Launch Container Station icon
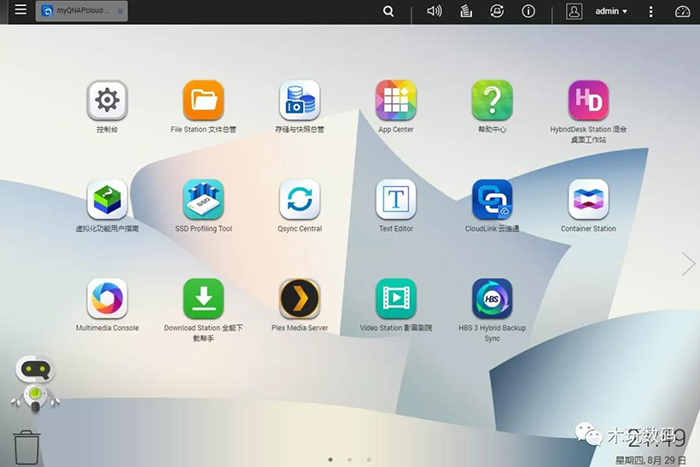The height and width of the screenshot is (467, 700). point(588,199)
